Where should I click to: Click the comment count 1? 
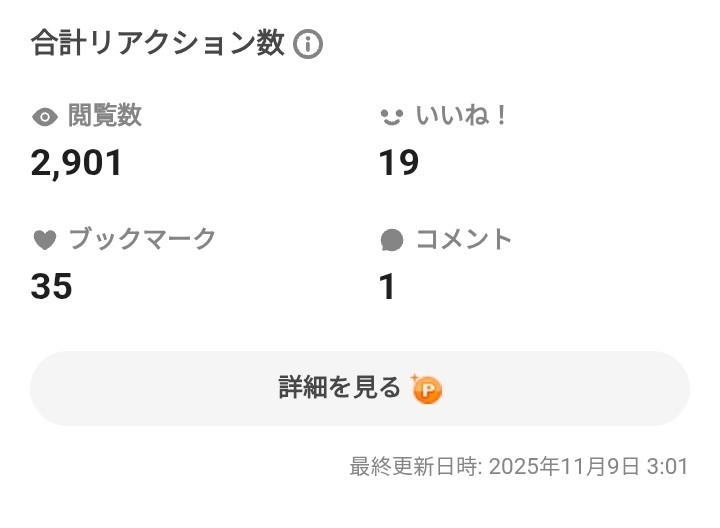tap(387, 287)
